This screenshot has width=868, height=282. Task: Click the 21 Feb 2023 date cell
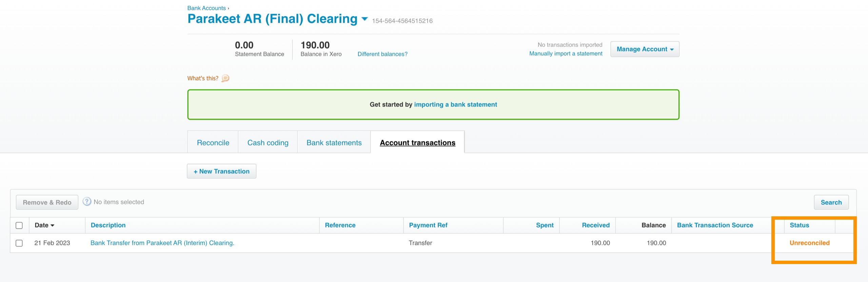(52, 243)
